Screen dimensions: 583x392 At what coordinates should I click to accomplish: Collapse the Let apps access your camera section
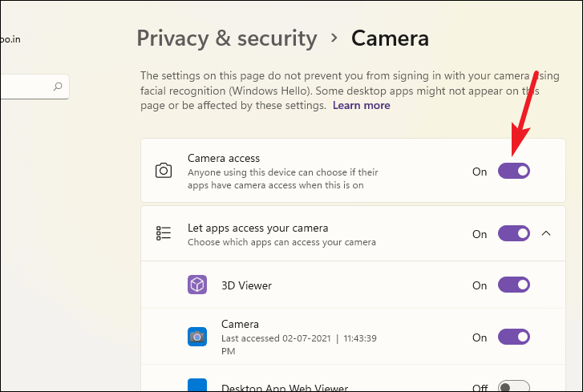coord(546,233)
